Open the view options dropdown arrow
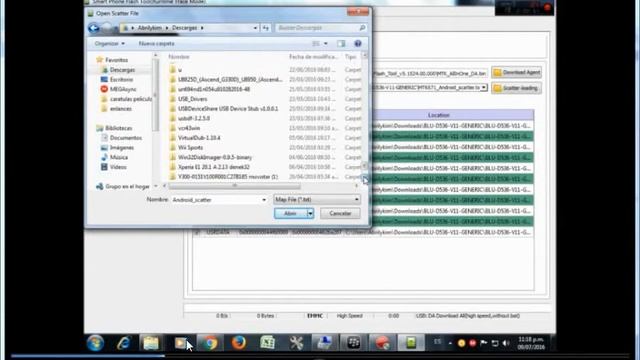The width and height of the screenshot is (640, 360). (x=326, y=43)
